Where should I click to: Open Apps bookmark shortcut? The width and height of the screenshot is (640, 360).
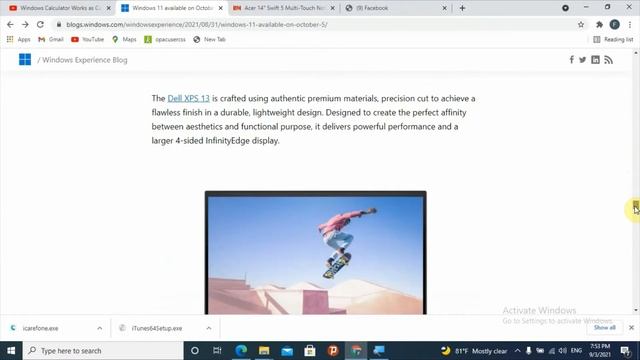18,39
